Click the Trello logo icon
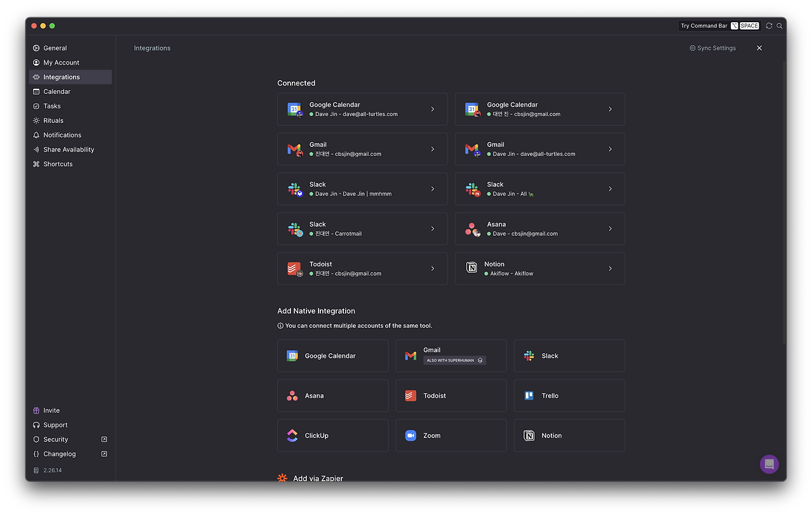The width and height of the screenshot is (812, 515). (529, 396)
